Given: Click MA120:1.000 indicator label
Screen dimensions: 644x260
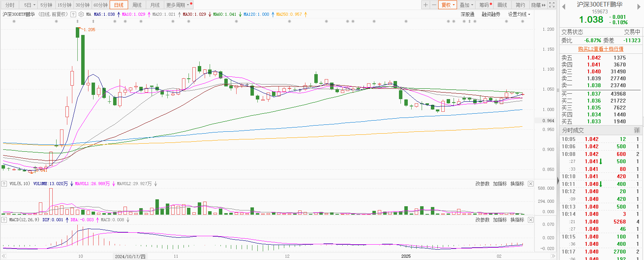Looking at the screenshot, I should click(x=256, y=14).
